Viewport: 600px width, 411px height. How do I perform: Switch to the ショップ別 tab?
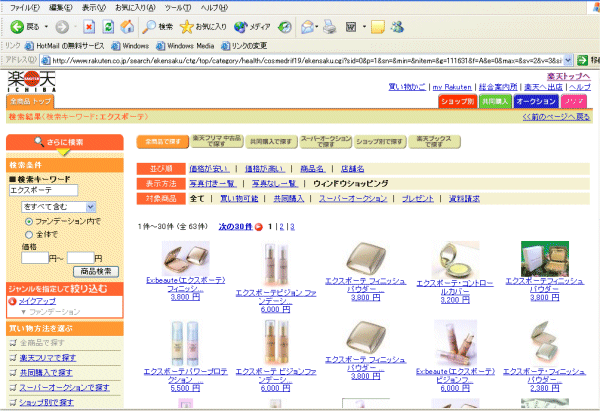click(458, 101)
